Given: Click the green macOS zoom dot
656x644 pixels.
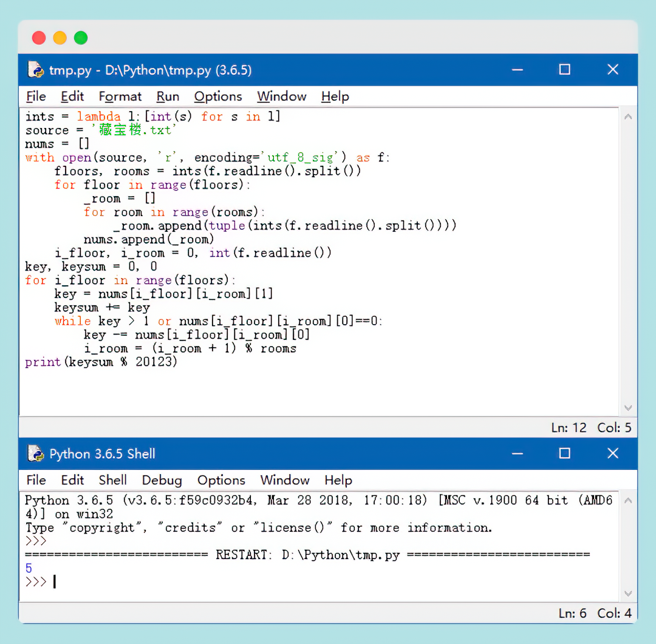Looking at the screenshot, I should coord(81,38).
